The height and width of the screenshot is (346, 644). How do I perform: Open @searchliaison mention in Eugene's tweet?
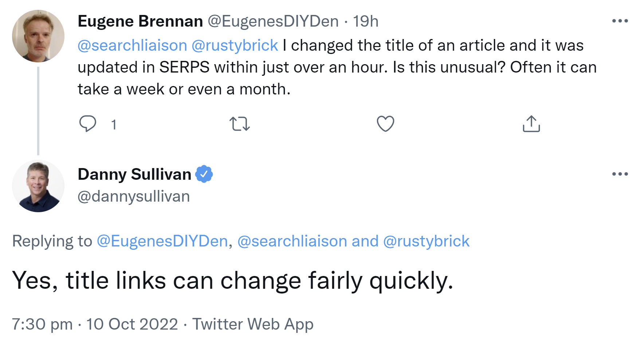pos(132,46)
